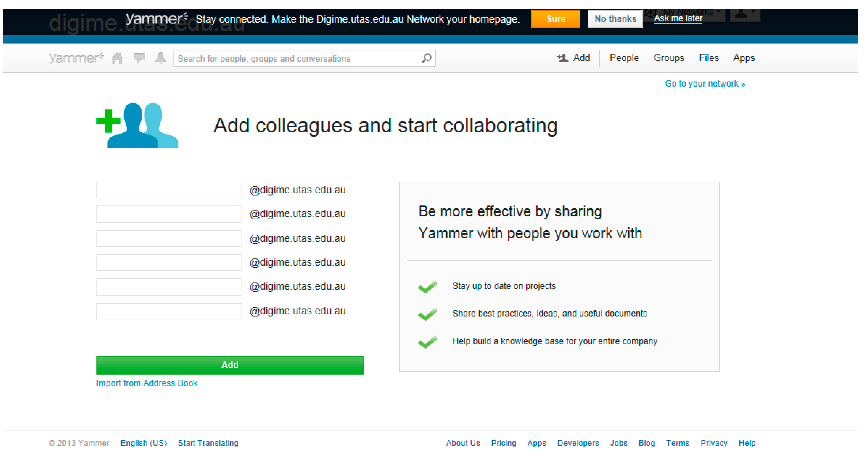Open the Files section
This screenshot has height=460, width=868.
pyautogui.click(x=709, y=58)
